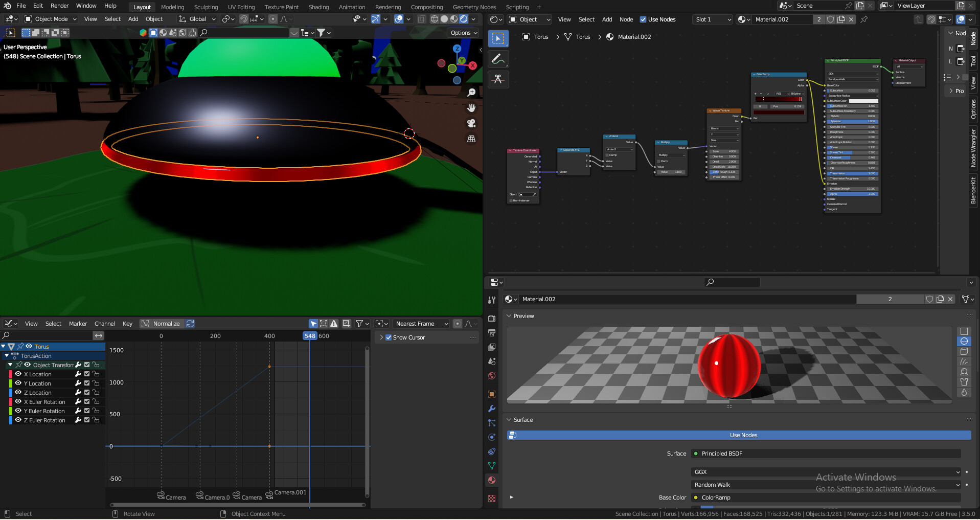Switch to orthographic grid view icon

coord(471,139)
